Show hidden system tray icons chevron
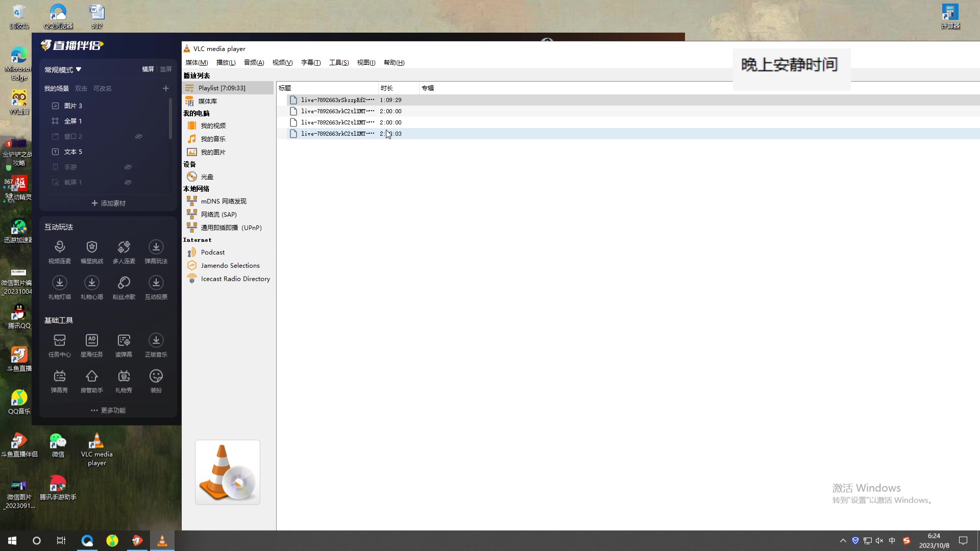 (843, 540)
